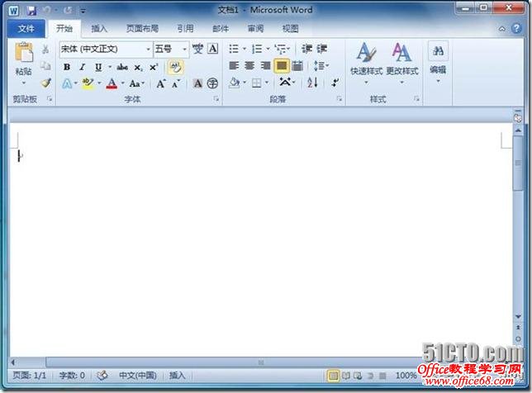This screenshot has width=532, height=393.
Task: Click the Character Shading icon
Action: tap(197, 83)
